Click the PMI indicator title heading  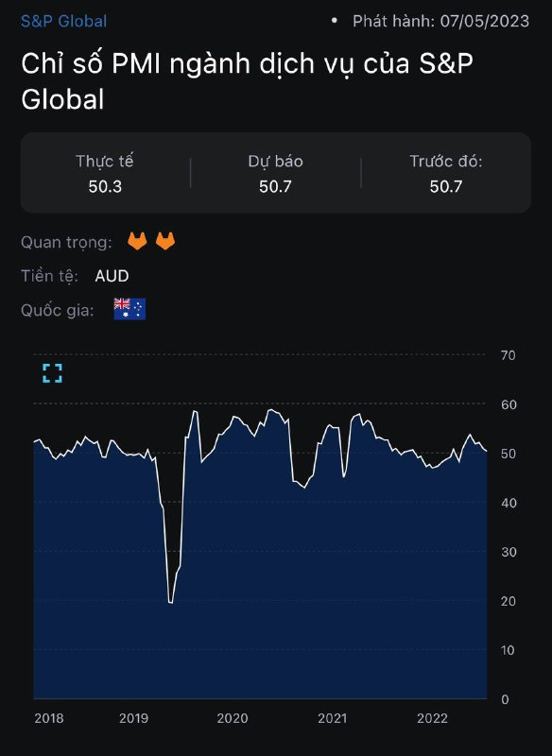247,81
